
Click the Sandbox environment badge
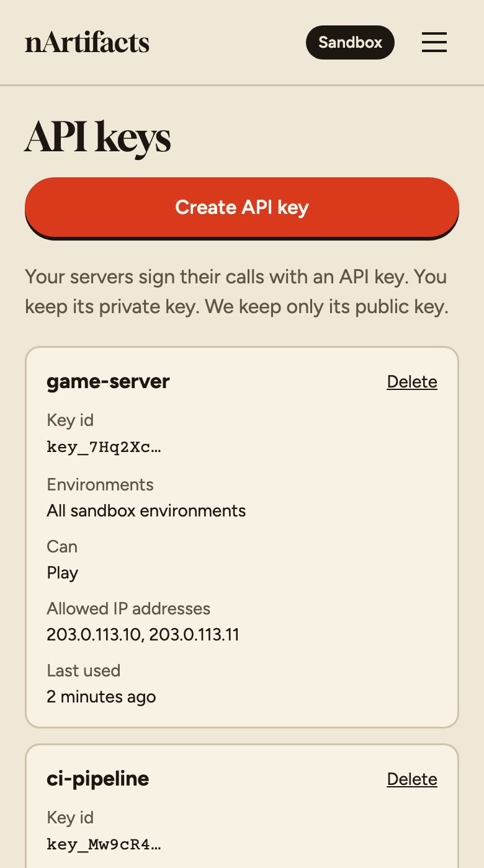click(x=350, y=42)
